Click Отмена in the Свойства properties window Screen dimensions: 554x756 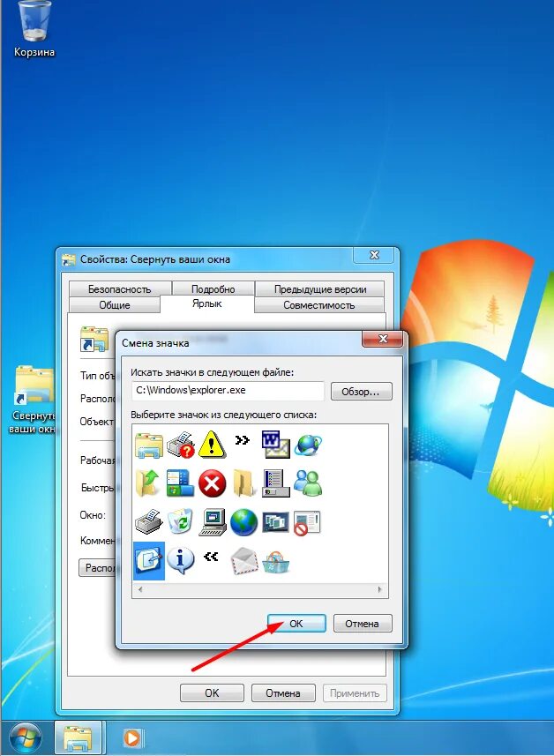[x=283, y=692]
